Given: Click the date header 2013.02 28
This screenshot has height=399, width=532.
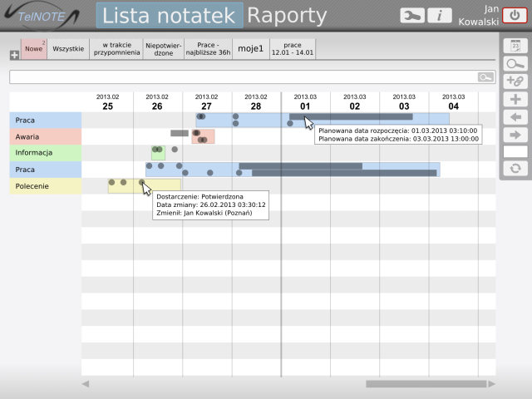Looking at the screenshot, I should tap(256, 102).
